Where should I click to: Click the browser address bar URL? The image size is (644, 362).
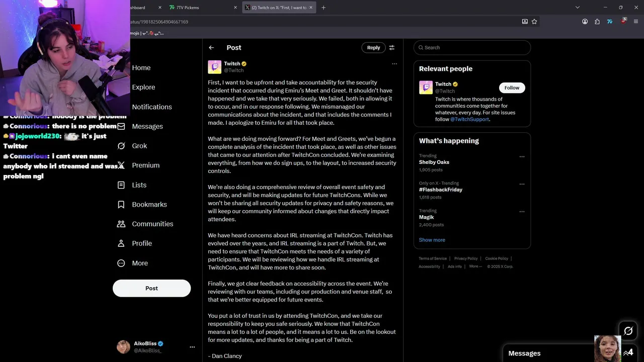coord(159,22)
